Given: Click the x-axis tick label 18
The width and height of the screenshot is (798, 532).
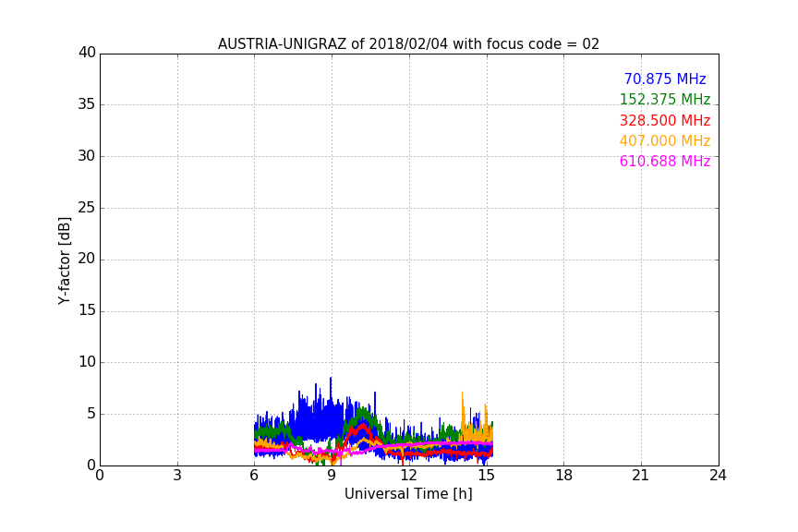Looking at the screenshot, I should click(x=563, y=476).
